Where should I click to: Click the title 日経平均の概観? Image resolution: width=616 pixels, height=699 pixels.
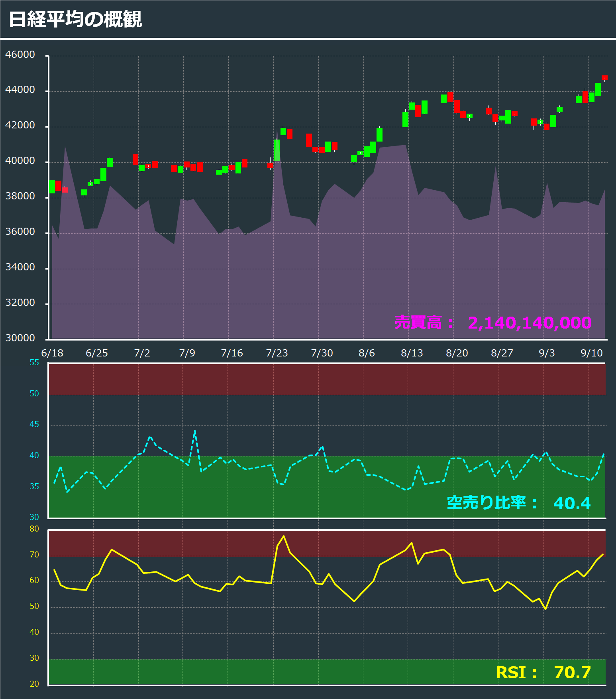click(75, 19)
